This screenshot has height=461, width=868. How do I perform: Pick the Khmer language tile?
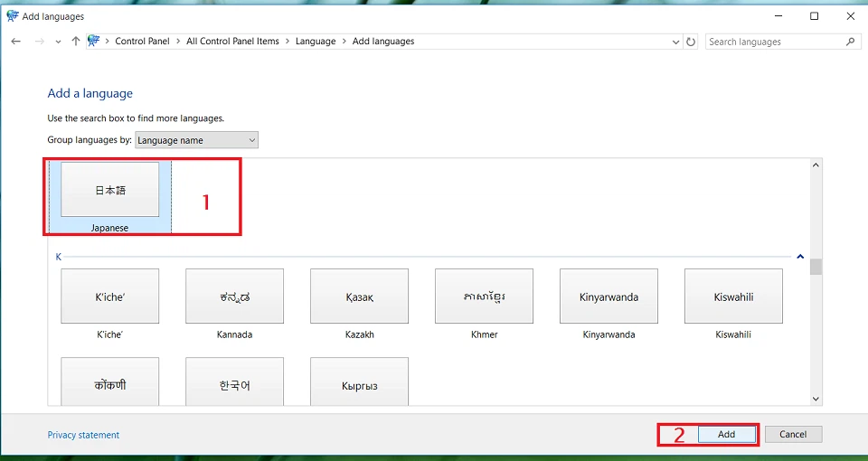click(484, 296)
